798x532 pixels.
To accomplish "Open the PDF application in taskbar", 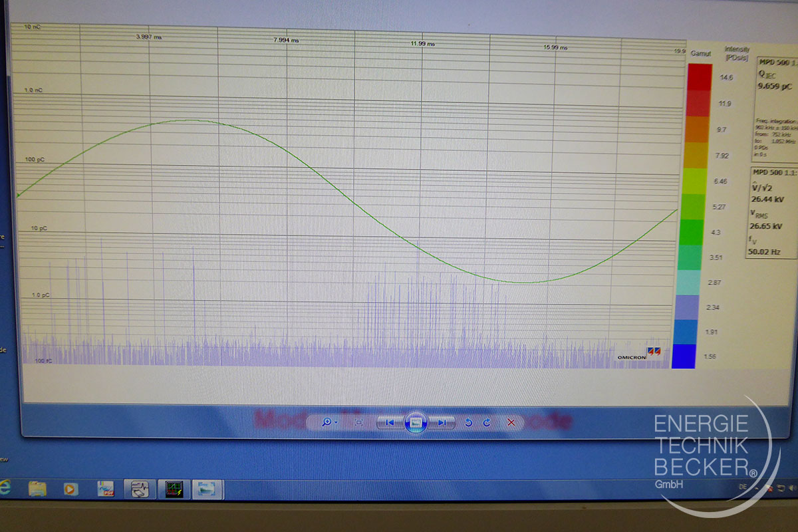I will pos(106,489).
